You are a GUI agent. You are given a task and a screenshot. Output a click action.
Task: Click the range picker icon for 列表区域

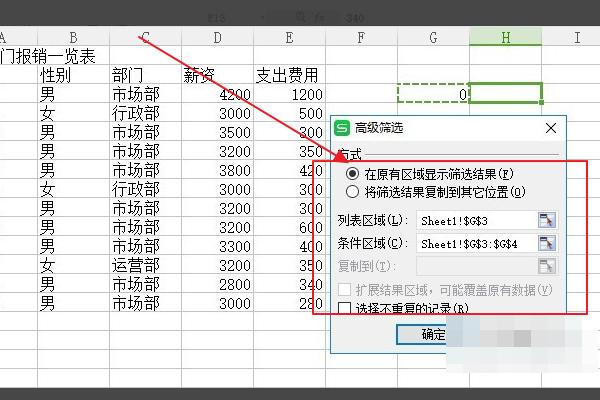[x=546, y=220]
